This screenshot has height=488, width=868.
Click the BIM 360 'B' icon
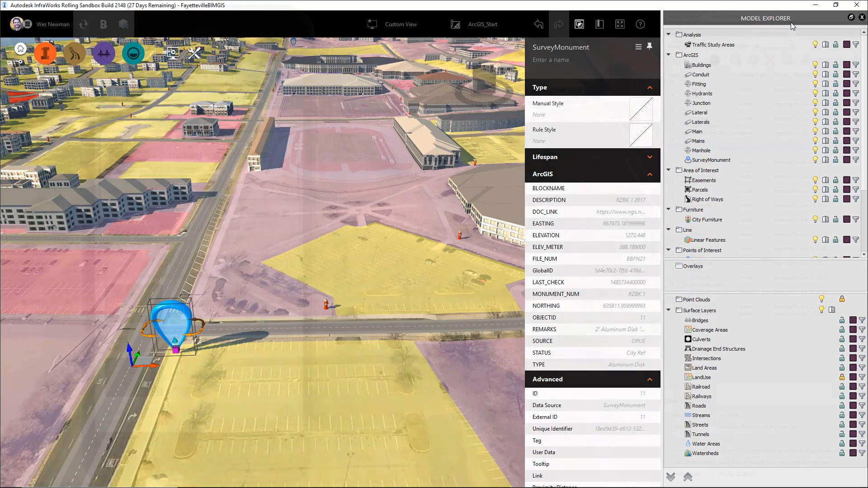pos(104,24)
